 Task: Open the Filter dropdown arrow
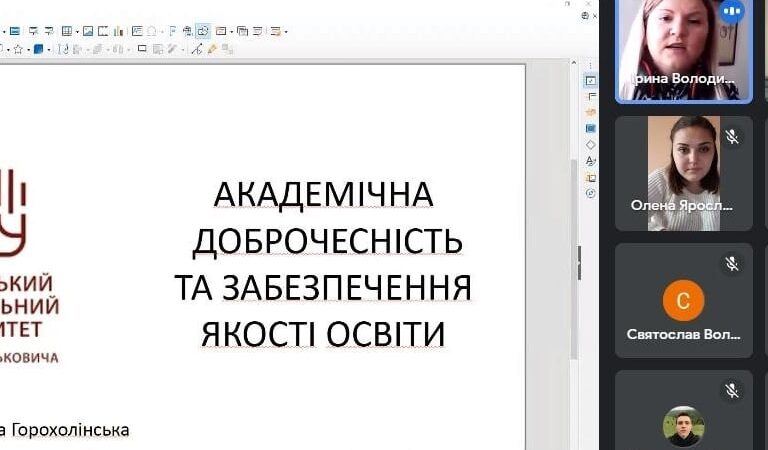point(183,49)
